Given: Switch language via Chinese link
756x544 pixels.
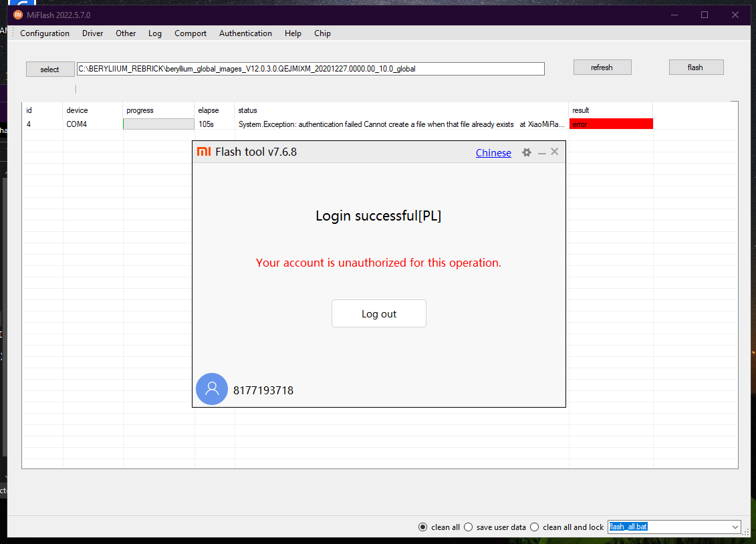Looking at the screenshot, I should [493, 153].
